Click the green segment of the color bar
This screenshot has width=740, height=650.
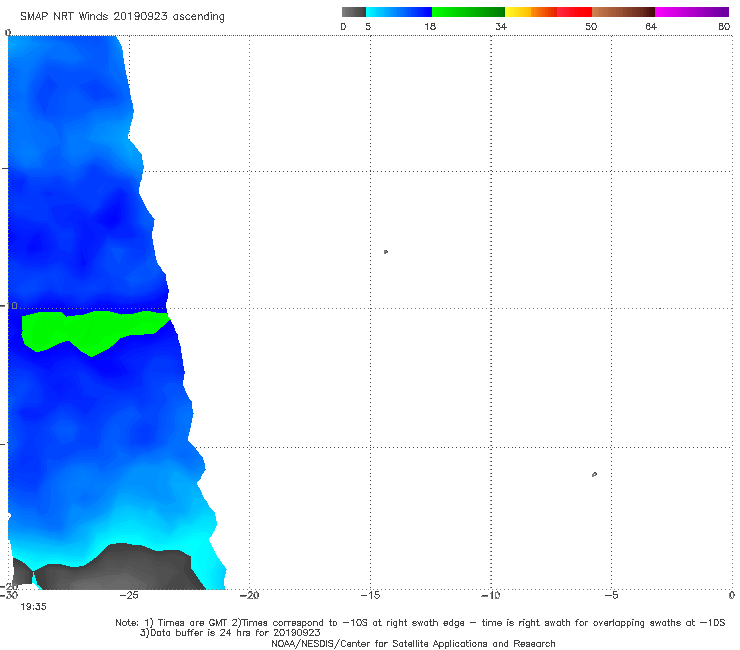(468, 12)
